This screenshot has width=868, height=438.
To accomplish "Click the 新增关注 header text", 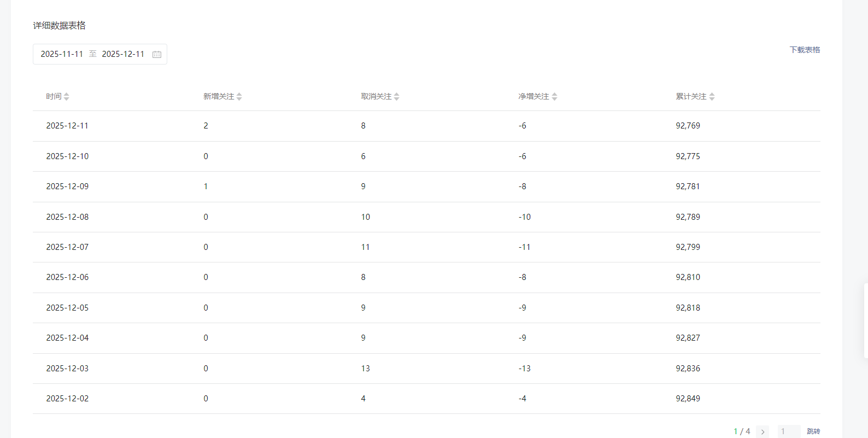I will [x=219, y=97].
